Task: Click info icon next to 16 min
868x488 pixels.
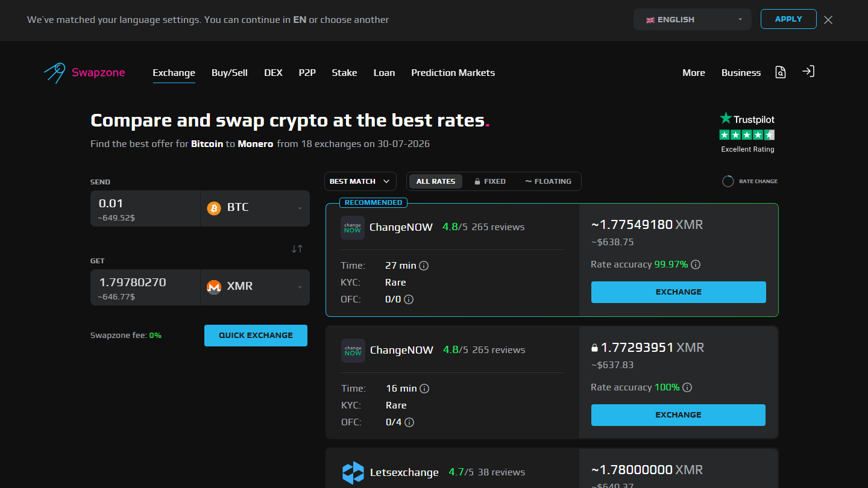Action: coord(424,389)
